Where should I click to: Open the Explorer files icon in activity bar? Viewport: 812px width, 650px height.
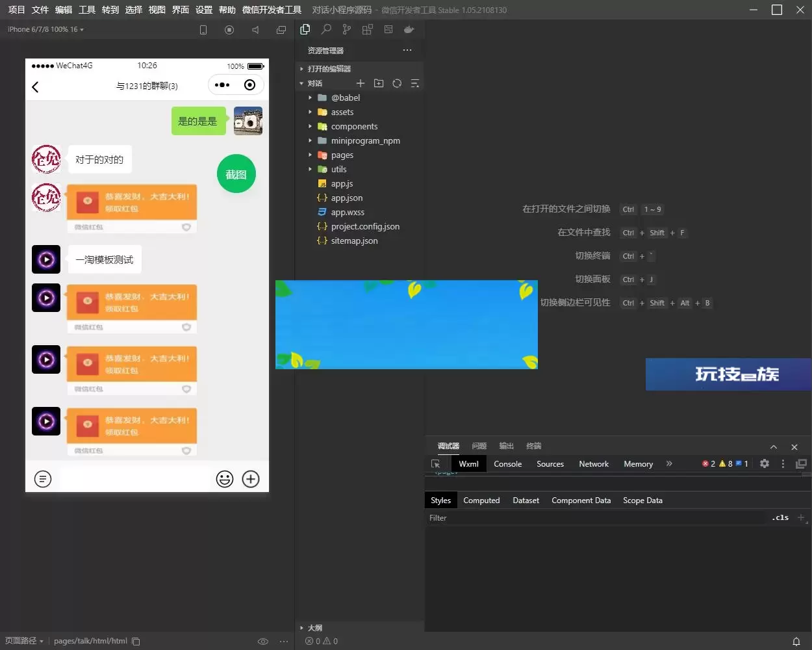[x=305, y=29]
